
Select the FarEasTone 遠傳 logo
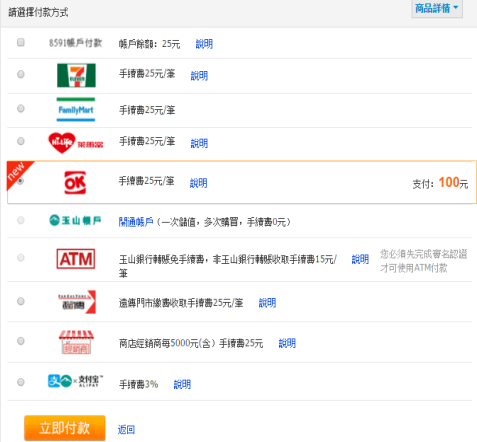[77, 302]
